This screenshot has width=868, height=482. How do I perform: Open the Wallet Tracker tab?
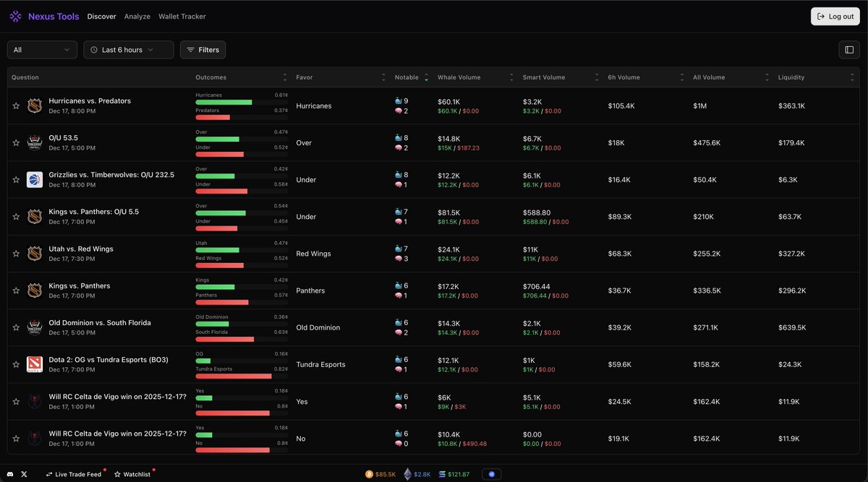tap(182, 17)
